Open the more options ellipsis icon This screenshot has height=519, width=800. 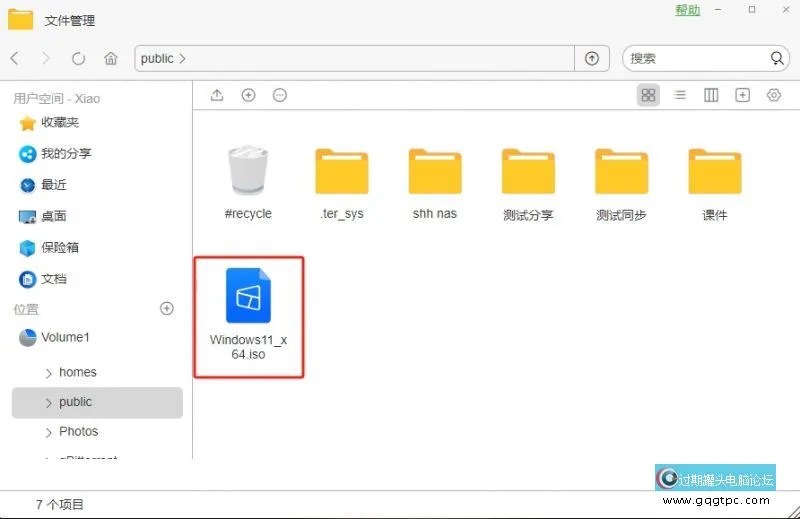point(280,95)
